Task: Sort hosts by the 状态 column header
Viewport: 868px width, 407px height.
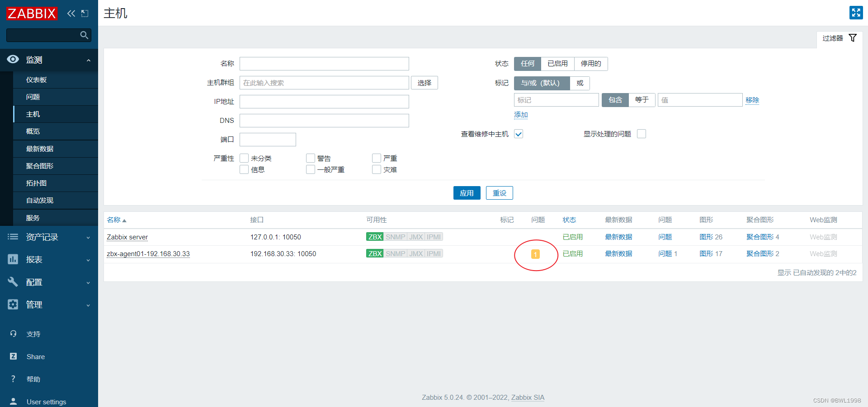Action: coord(569,220)
